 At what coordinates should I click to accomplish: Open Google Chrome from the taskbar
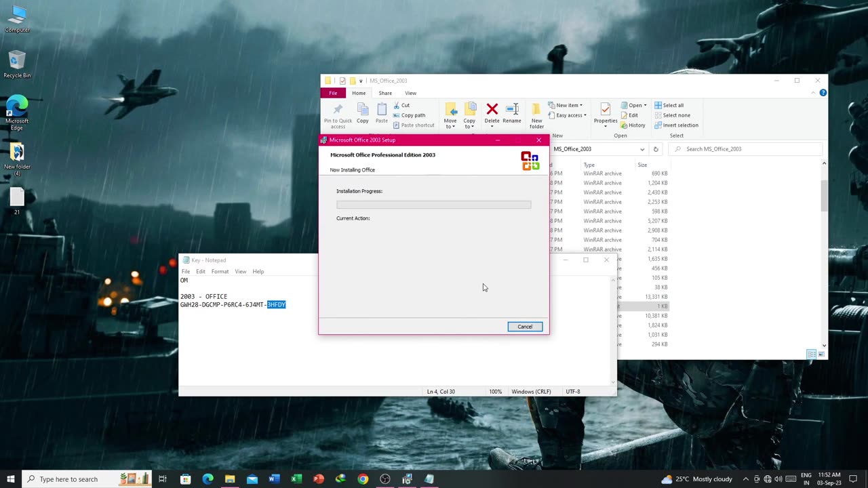pyautogui.click(x=363, y=479)
